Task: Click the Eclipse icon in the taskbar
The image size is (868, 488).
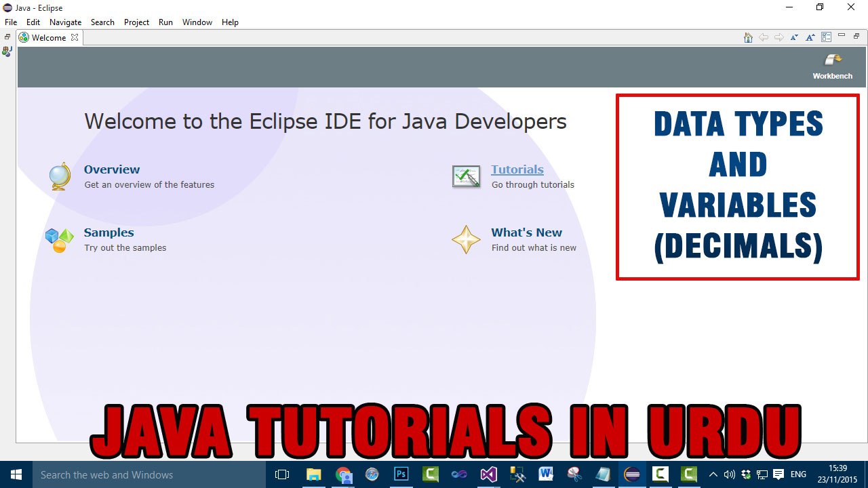Action: [632, 474]
